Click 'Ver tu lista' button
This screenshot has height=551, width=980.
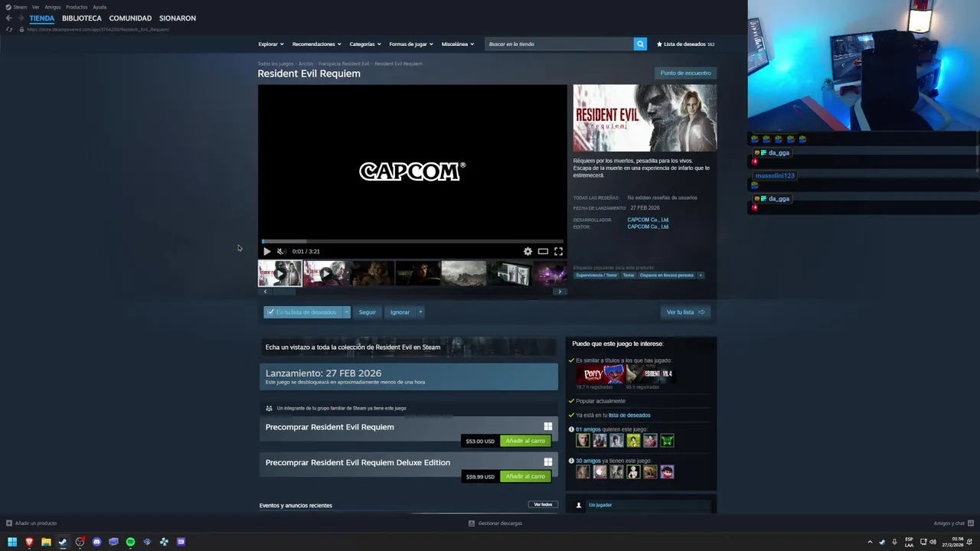[x=685, y=312]
